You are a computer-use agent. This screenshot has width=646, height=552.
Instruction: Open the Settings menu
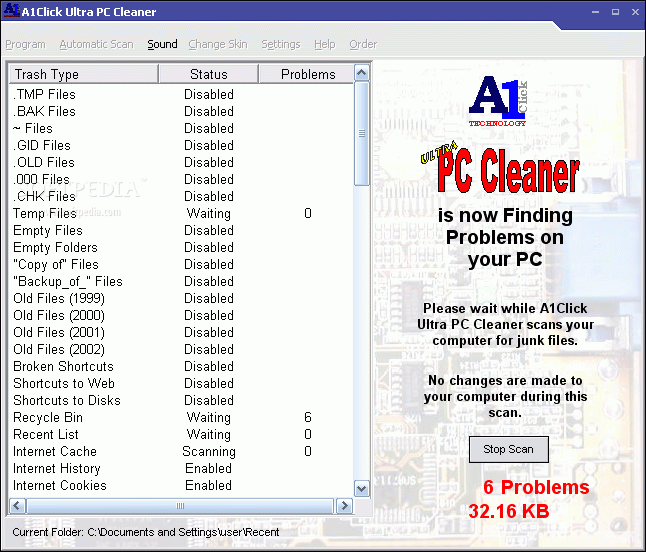[281, 44]
